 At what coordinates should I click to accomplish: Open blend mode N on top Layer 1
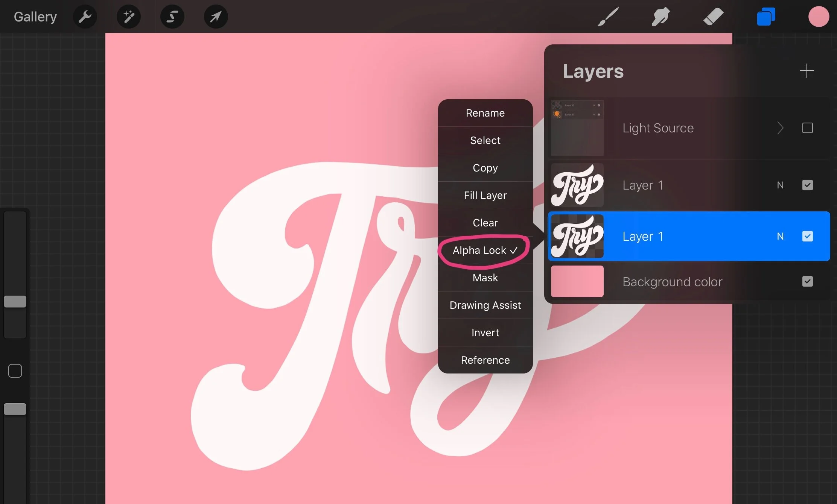point(781,185)
